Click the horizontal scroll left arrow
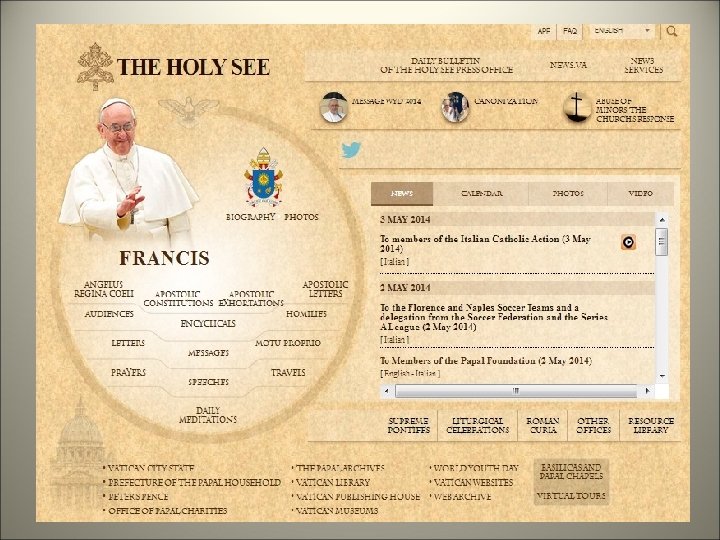 pos(387,391)
